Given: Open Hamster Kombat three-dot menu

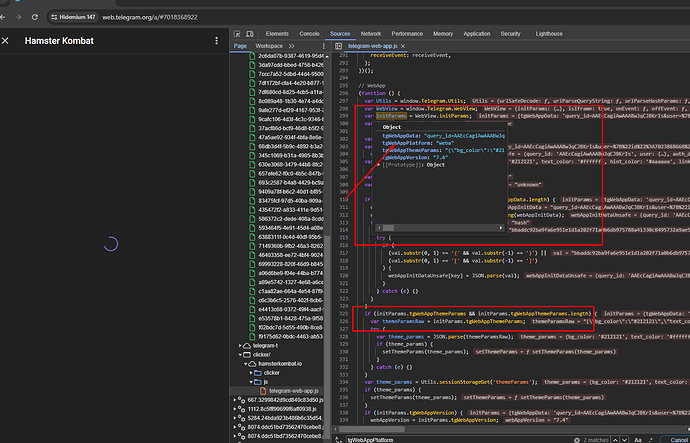Looking at the screenshot, I should point(216,40).
